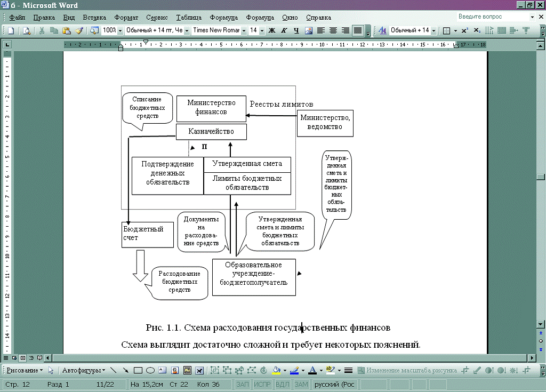
Task: Click the Print Preview magnifier icon
Action: tap(27, 30)
